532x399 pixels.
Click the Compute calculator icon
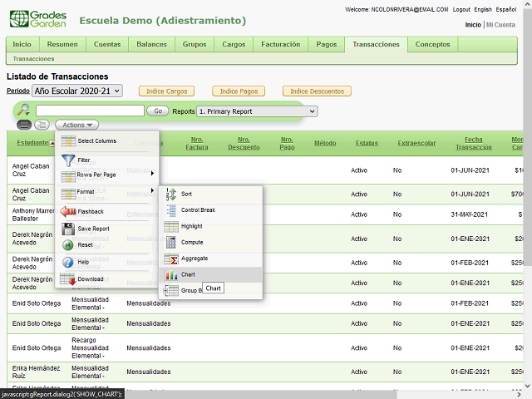(x=171, y=242)
